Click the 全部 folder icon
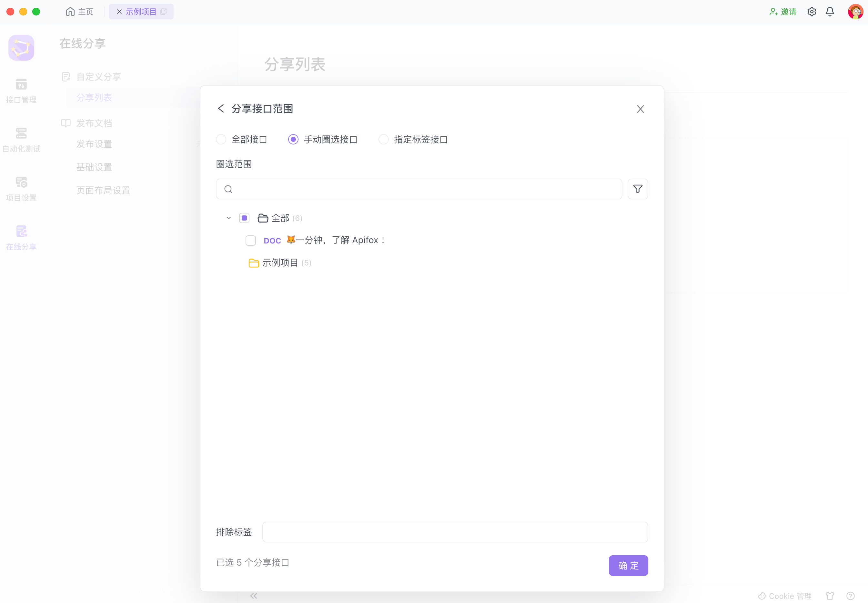The image size is (868, 603). tap(263, 218)
